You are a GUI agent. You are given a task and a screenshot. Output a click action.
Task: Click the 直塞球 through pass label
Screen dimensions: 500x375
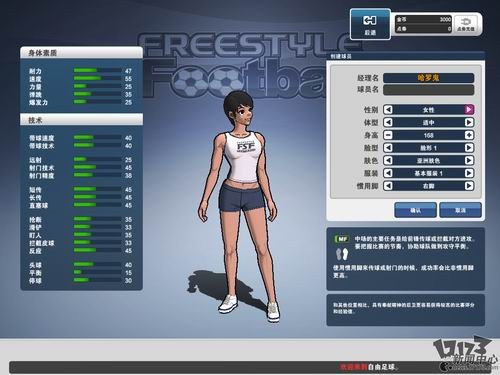(x=38, y=205)
